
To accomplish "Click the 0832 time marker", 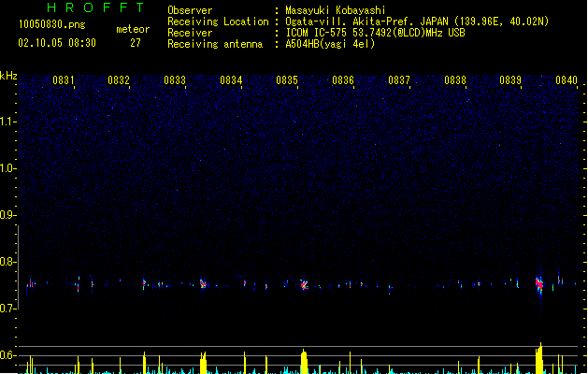I will pos(119,80).
